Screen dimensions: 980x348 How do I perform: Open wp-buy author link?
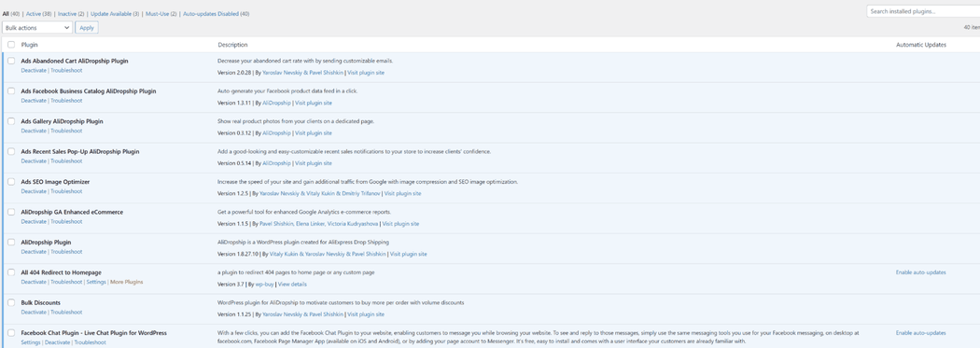(x=264, y=285)
